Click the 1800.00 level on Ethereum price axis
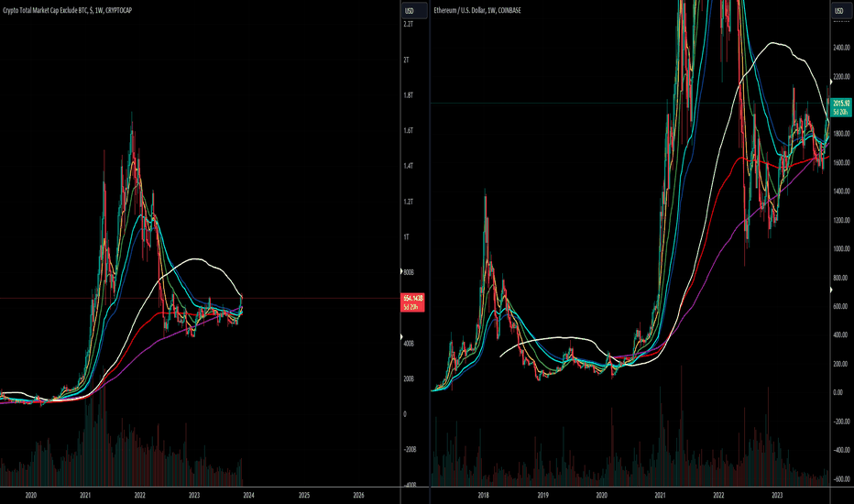The width and height of the screenshot is (854, 504). tap(841, 134)
